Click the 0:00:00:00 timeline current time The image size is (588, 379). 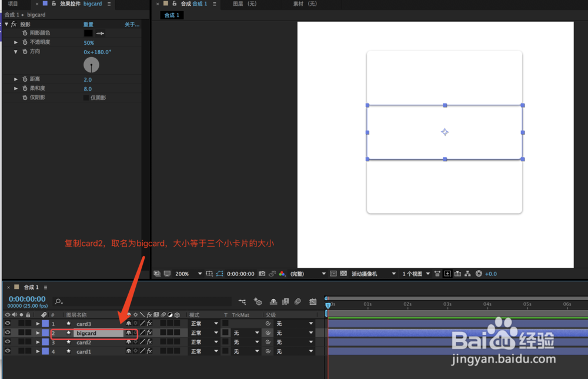coord(27,299)
